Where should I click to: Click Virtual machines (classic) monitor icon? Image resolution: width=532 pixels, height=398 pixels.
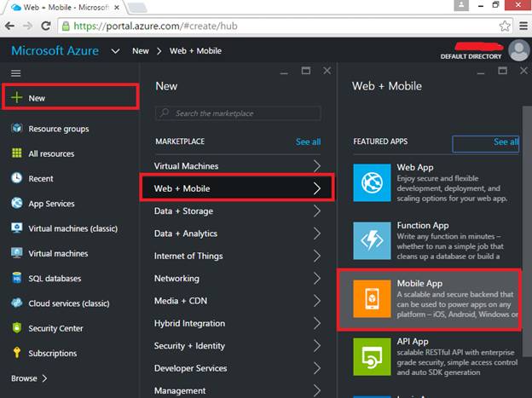click(17, 228)
